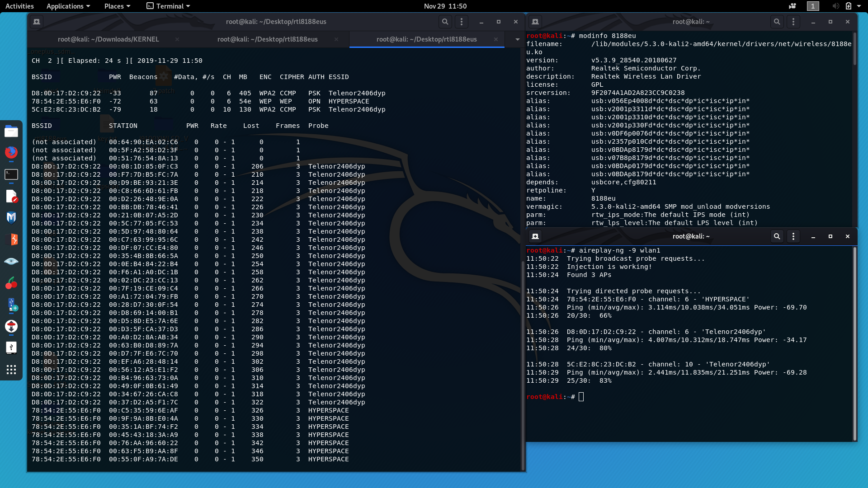Launch Terminal from the dock
Screen dimensions: 868x488
click(x=11, y=174)
